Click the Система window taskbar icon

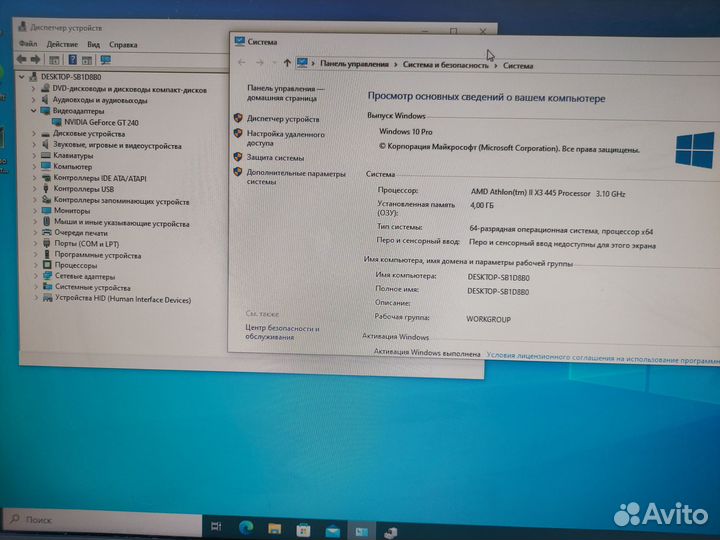[361, 531]
